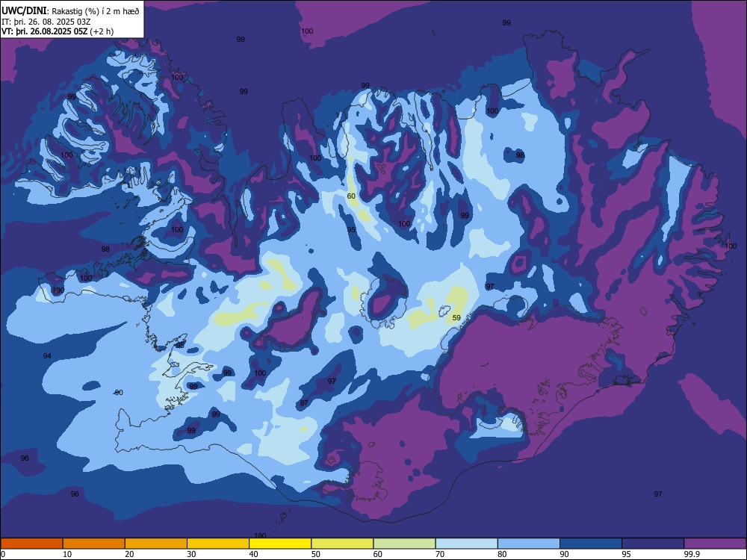Click the '20' legend tick label
Viewport: 747px width, 560px height.
pyautogui.click(x=129, y=554)
